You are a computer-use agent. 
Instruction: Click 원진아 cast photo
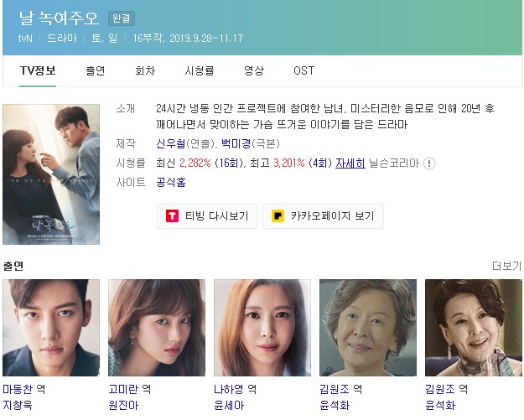[157, 328]
